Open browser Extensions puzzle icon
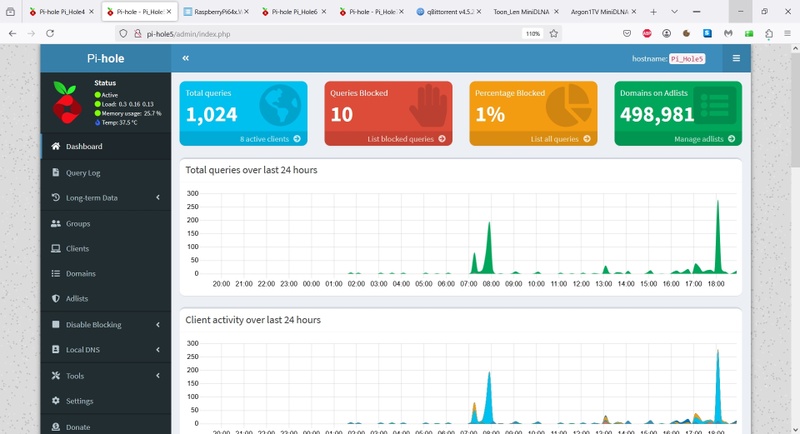 point(769,34)
